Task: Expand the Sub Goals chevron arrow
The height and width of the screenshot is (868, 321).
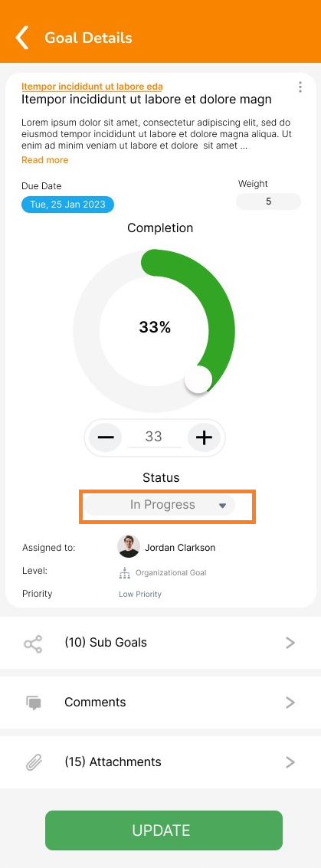Action: click(x=290, y=643)
